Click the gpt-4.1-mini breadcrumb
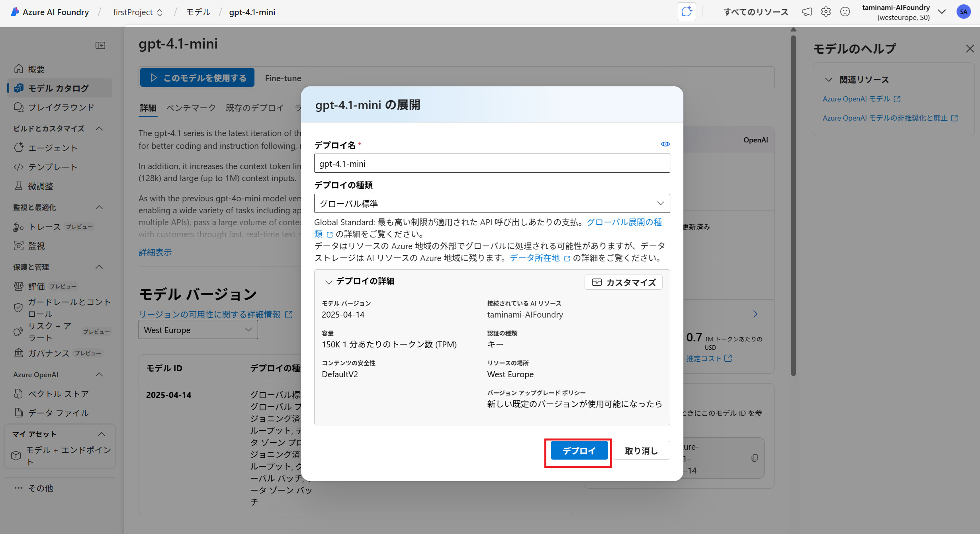 [252, 12]
